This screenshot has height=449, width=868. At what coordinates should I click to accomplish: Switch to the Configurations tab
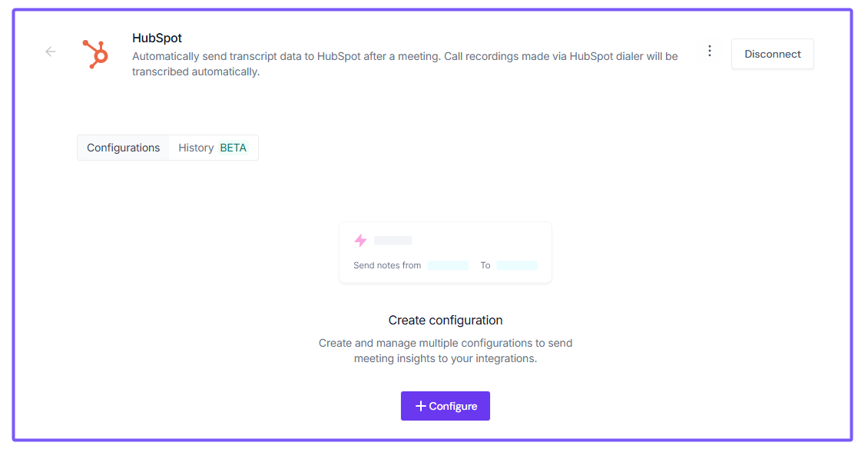[123, 148]
